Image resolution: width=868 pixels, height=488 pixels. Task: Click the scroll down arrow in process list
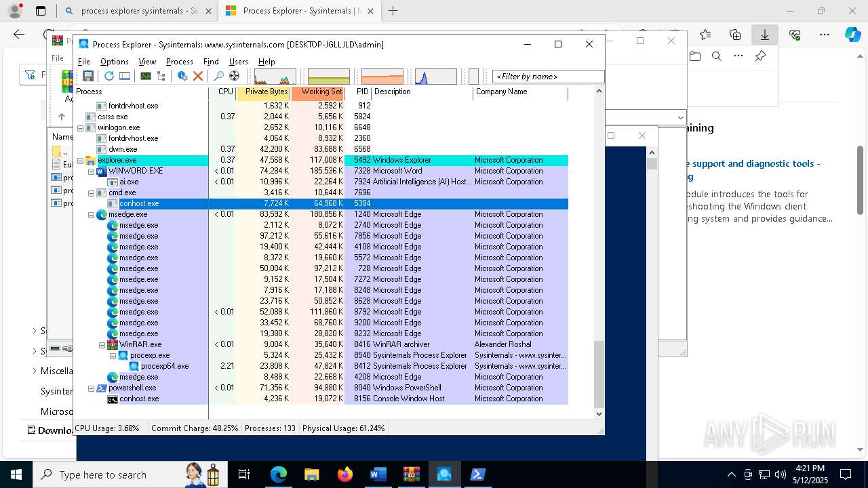pos(599,413)
